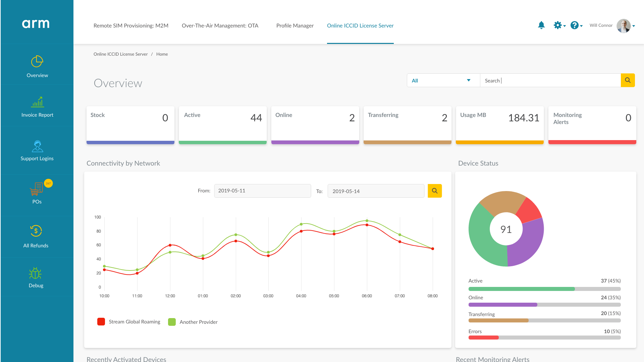The width and height of the screenshot is (644, 362).
Task: Open the help question mark menu
Action: point(576,25)
